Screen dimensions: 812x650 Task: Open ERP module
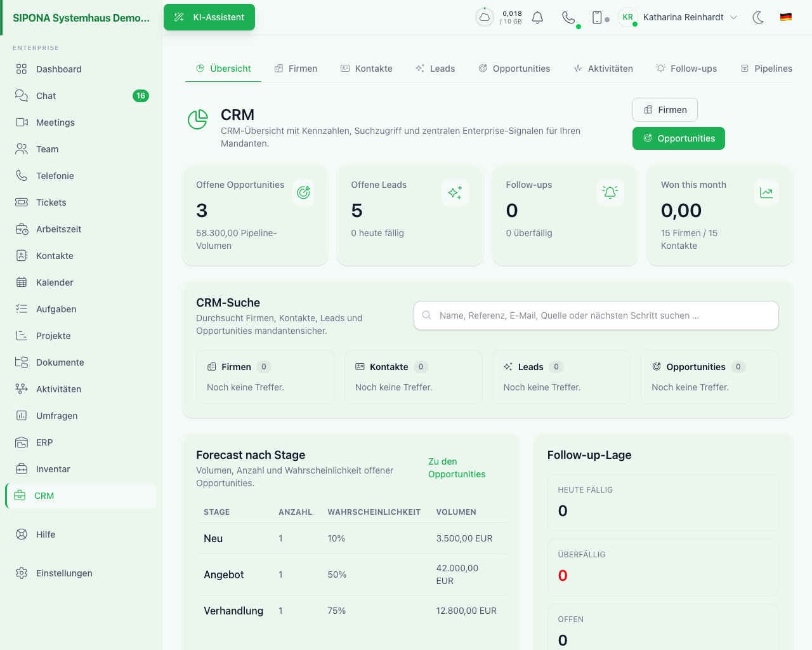[81, 442]
